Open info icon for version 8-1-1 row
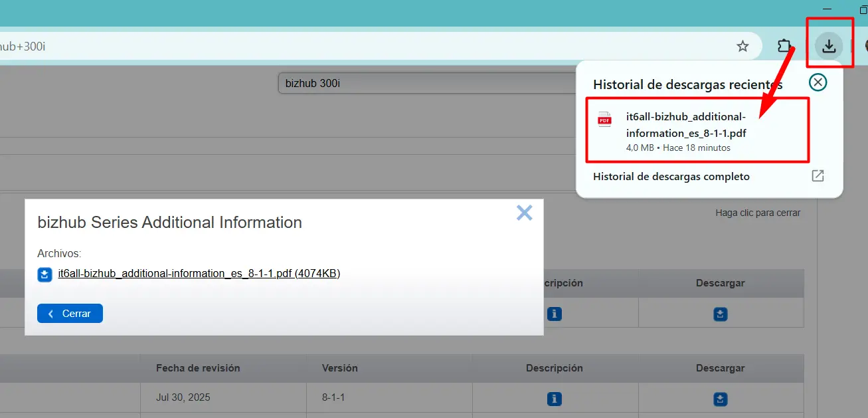This screenshot has height=418, width=868. (555, 399)
